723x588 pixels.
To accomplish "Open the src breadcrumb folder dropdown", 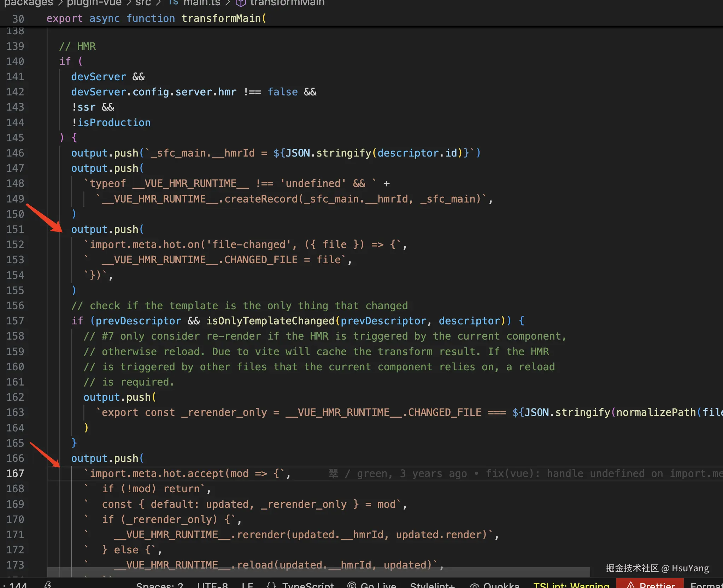I will 143,3.
